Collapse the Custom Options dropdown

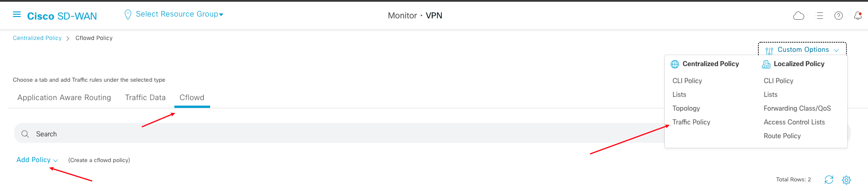coord(802,50)
